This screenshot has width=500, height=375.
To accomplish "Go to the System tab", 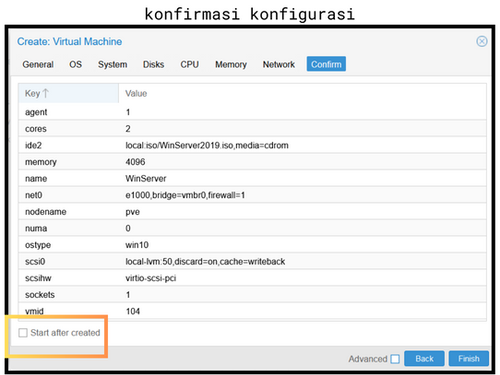I will pyautogui.click(x=113, y=64).
